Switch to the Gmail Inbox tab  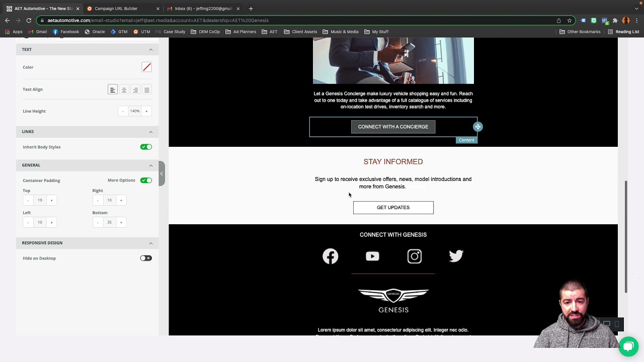203,9
